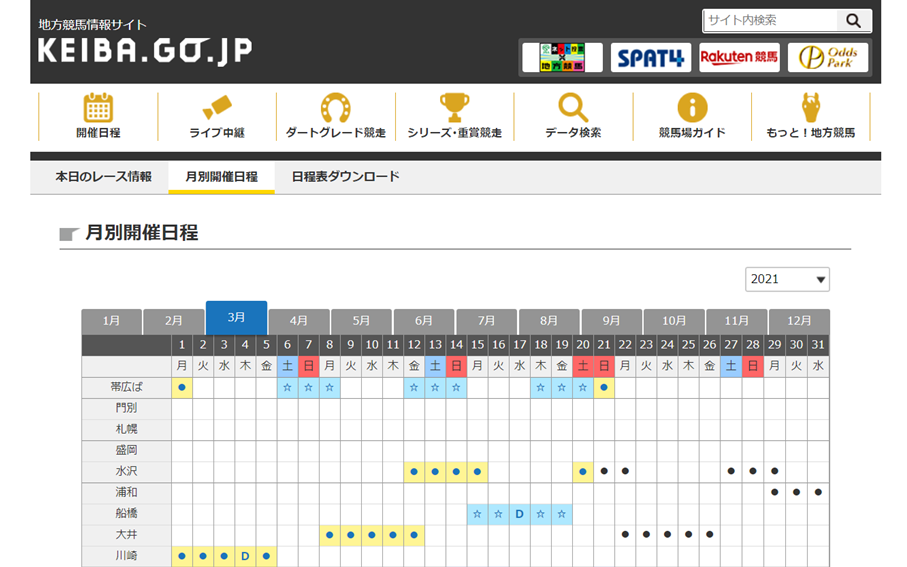Viewport: 907px width, 567px height.
Task: Open データ検索 magnifier icon
Action: (573, 108)
